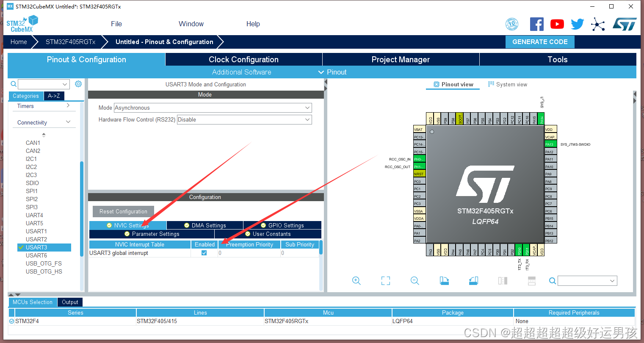This screenshot has width=644, height=343.
Task: Switch to the Clock Configuration tab
Action: coord(243,59)
